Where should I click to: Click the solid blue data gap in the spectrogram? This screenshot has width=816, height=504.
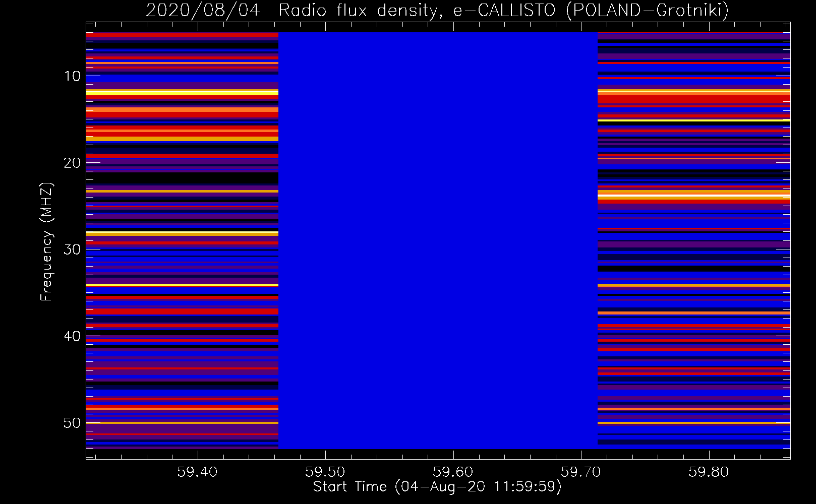438,240
